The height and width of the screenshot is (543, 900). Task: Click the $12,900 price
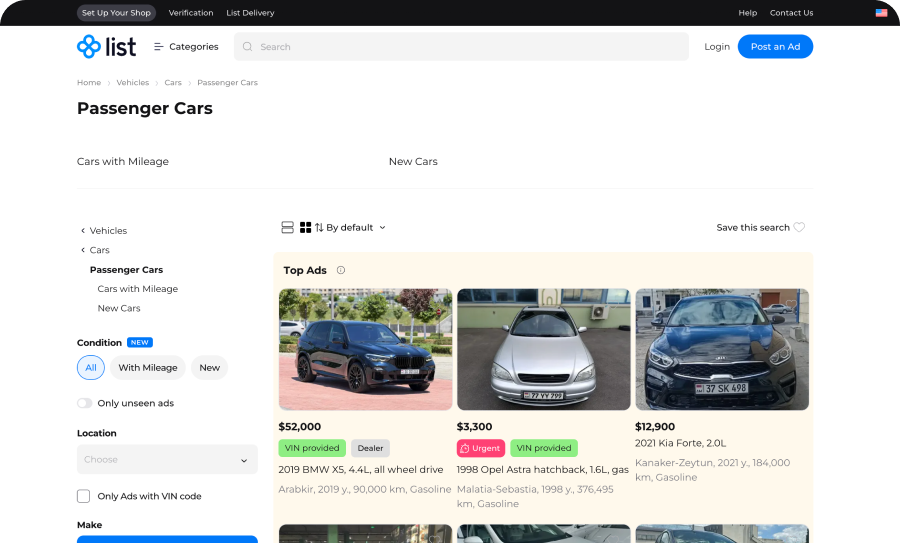655,426
